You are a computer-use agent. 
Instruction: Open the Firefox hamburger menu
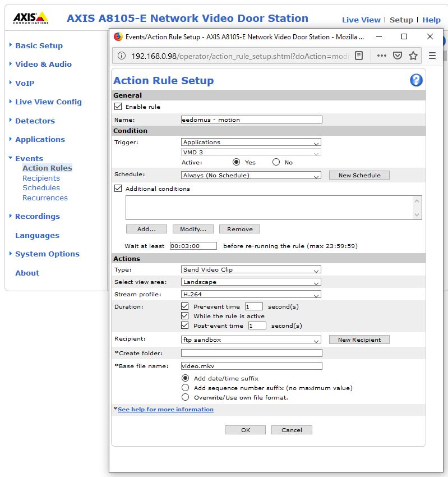click(432, 56)
